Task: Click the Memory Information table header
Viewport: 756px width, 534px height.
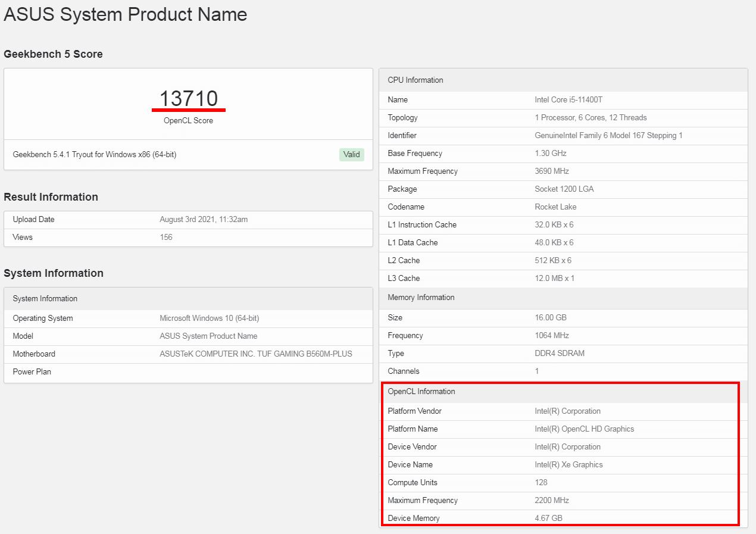Action: (x=563, y=297)
